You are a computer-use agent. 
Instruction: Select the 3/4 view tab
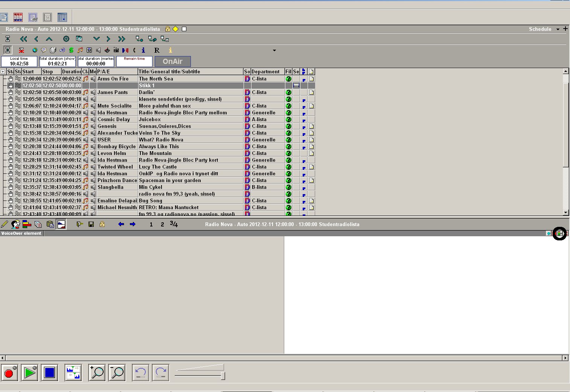pos(174,224)
